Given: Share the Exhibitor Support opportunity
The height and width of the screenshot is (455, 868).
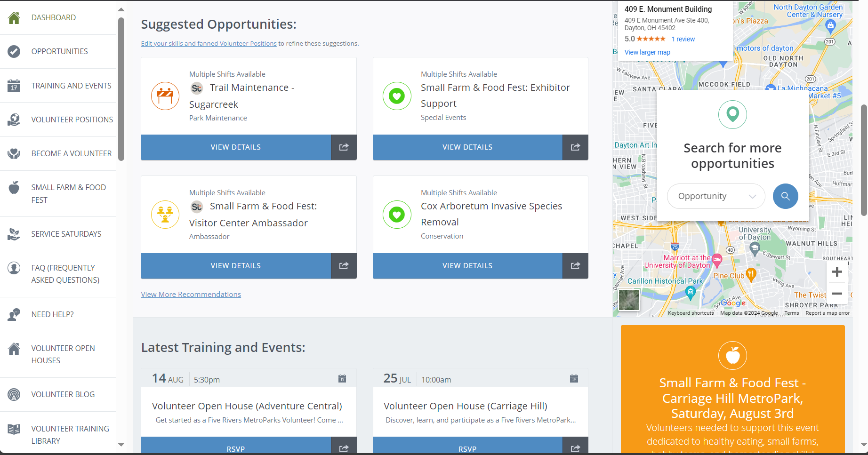Looking at the screenshot, I should (576, 147).
